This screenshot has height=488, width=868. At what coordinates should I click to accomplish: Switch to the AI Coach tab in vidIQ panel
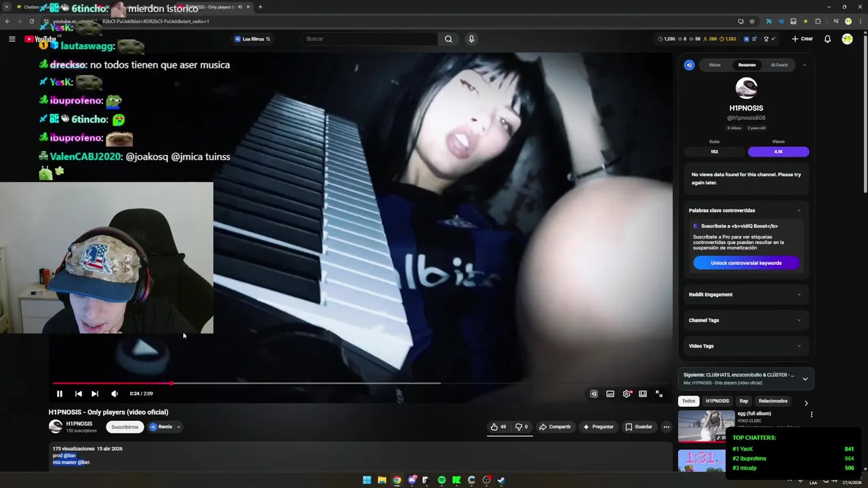tap(779, 65)
